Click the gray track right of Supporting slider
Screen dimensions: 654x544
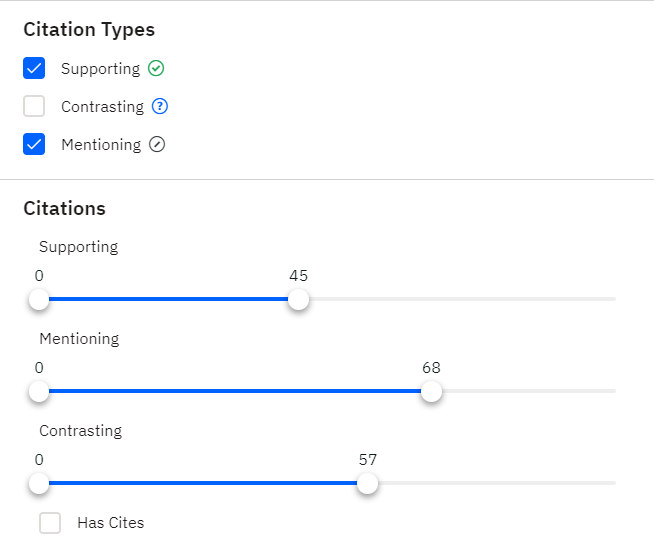pos(462,299)
